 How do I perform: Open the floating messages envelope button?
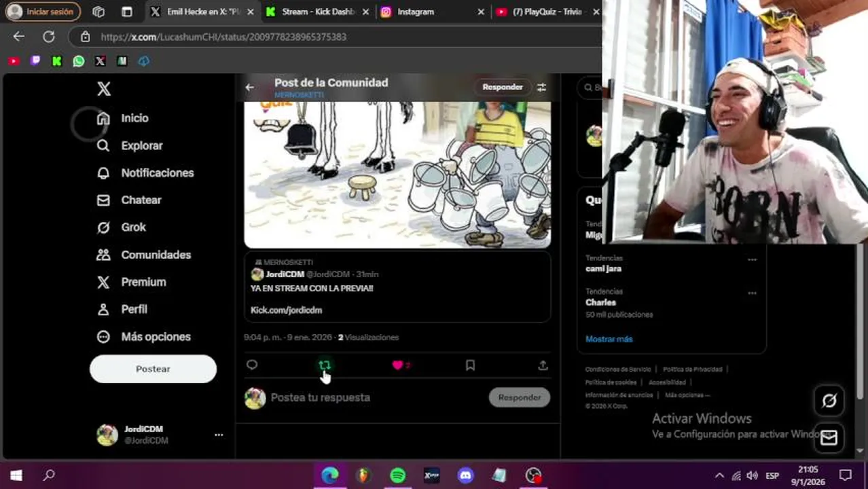tap(829, 438)
